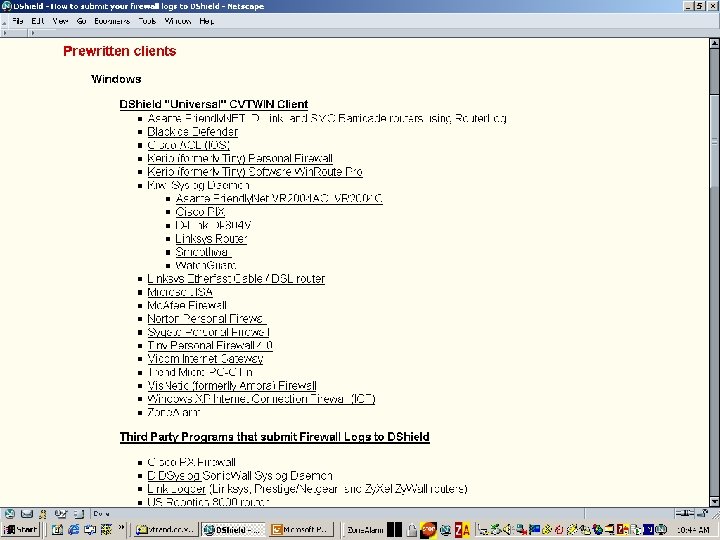Open the File menu
Image resolution: width=720 pixels, height=540 pixels.
(18, 21)
